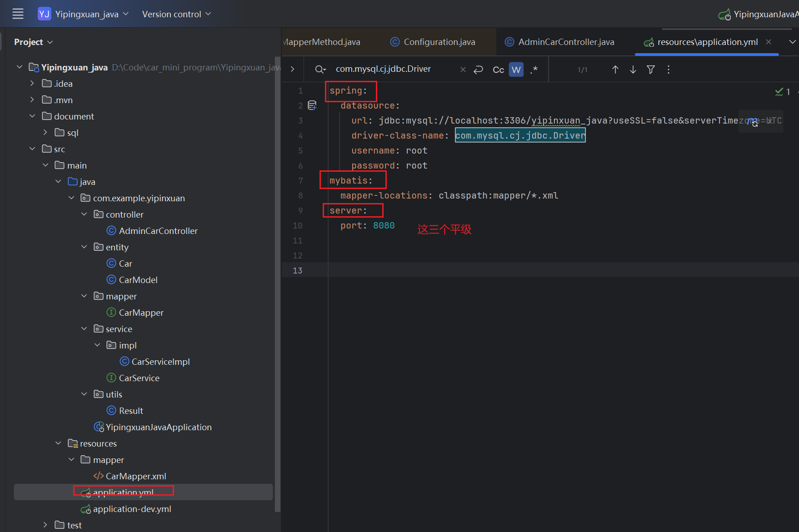Open CarMapper.xml in project tree

pos(135,476)
